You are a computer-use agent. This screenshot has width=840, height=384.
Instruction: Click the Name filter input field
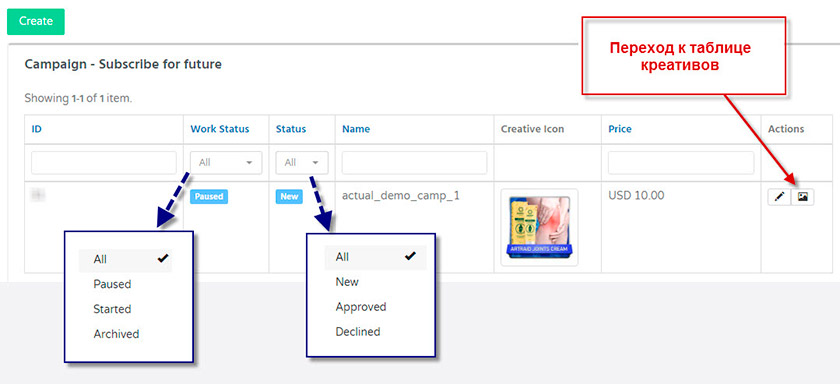[414, 162]
